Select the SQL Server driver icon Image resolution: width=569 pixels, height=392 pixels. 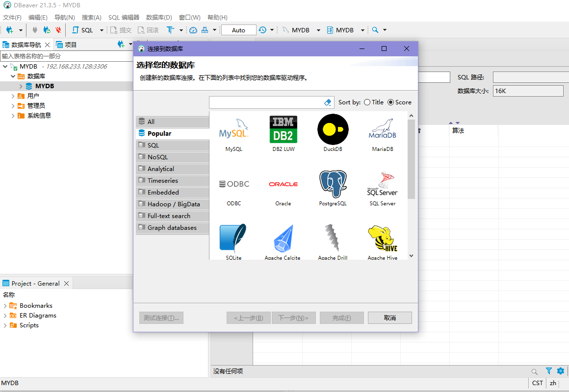pos(383,184)
